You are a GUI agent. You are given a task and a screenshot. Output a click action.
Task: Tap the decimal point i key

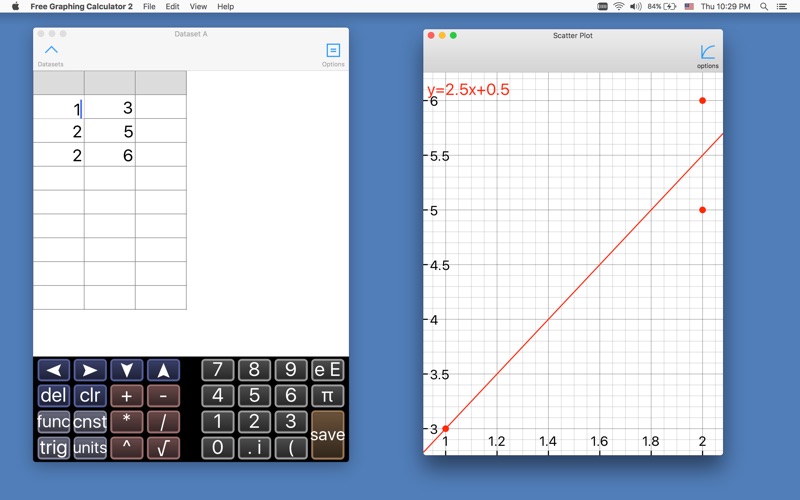click(x=254, y=447)
